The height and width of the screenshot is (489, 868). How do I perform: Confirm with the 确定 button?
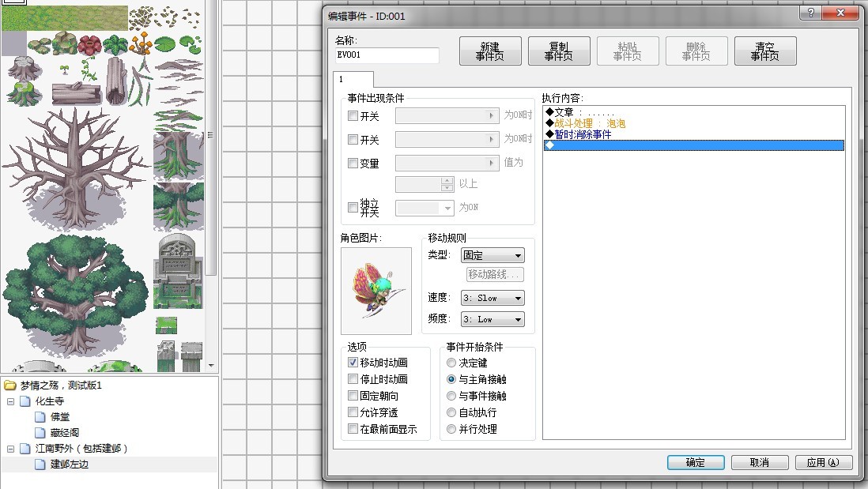click(x=696, y=462)
